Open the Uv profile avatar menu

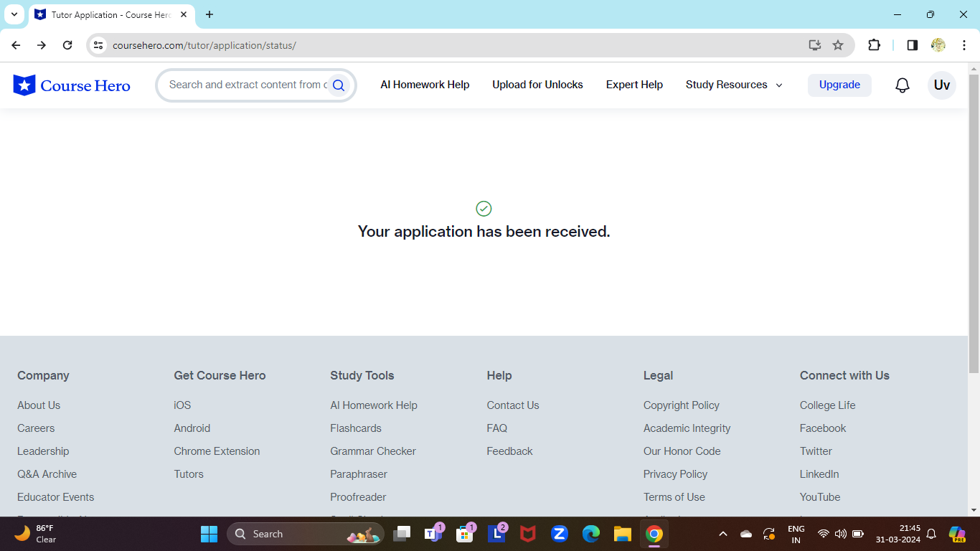[x=941, y=85]
